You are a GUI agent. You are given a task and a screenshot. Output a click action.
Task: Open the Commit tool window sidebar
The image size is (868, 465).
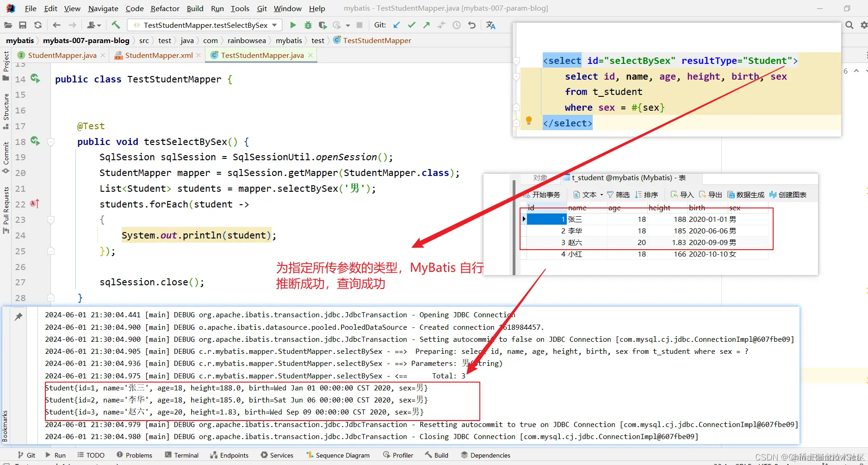[x=6, y=157]
